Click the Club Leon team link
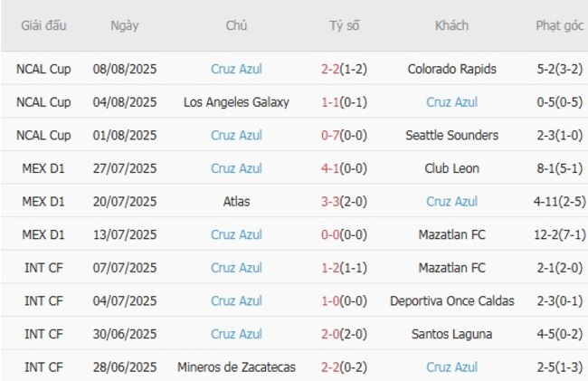This screenshot has width=588, height=381. tap(451, 168)
